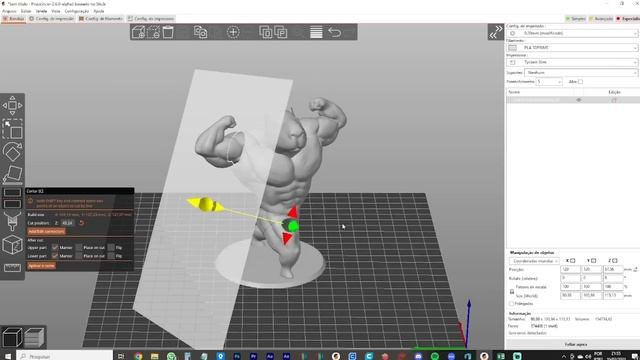Open variable layer height tool

(x=316, y=32)
